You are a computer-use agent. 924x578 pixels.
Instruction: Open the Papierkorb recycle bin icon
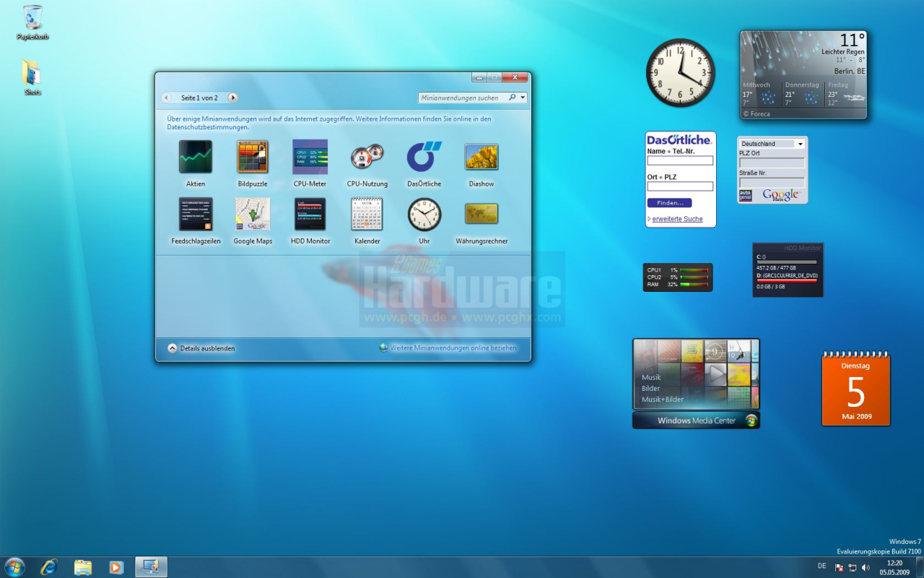[32, 22]
